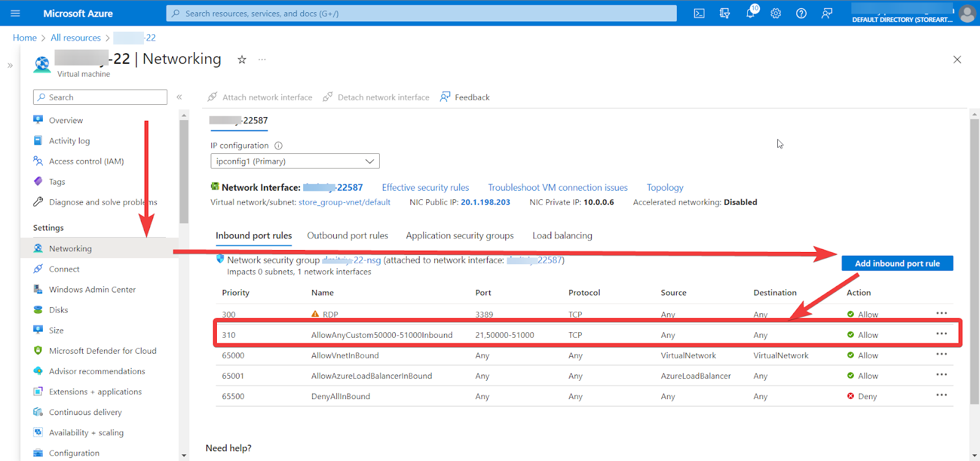Click the sidebar scrollbar down arrow
Screen dimensions: 980x461
(x=184, y=455)
